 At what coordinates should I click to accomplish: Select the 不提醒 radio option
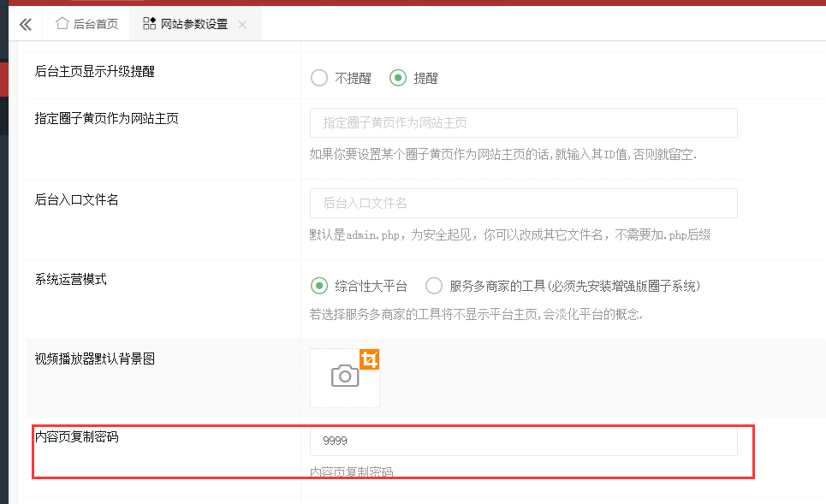[319, 78]
